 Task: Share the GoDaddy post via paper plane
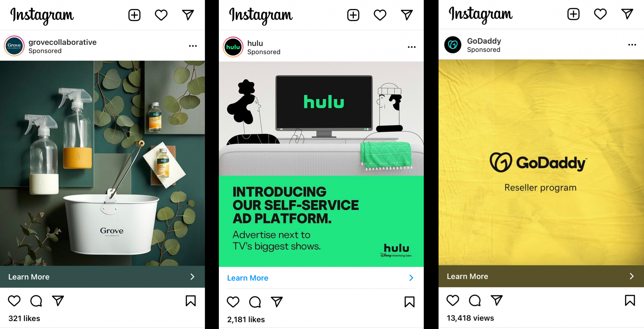point(497,300)
